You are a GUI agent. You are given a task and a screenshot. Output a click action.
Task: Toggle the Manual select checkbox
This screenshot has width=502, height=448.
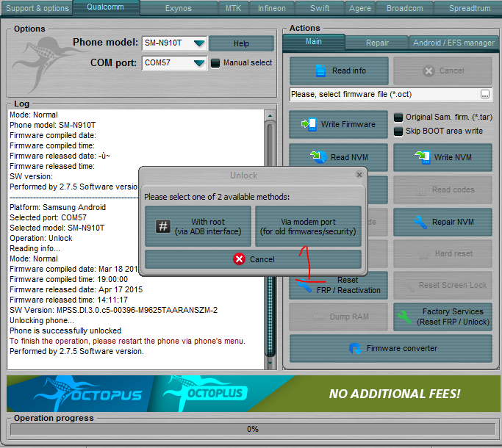coord(215,63)
